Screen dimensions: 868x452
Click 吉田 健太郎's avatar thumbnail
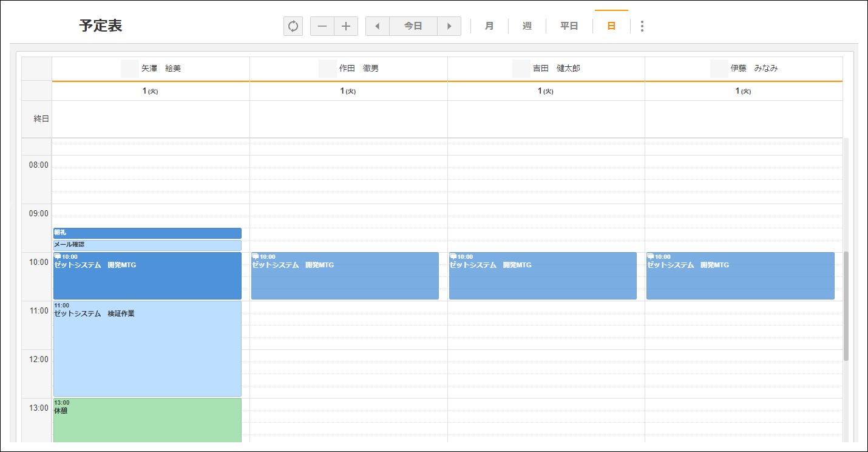[521, 69]
